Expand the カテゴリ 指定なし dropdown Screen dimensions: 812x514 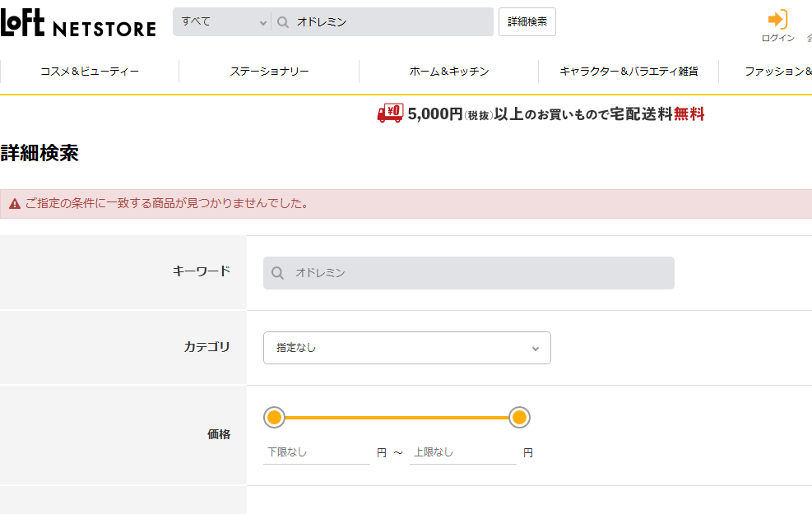(407, 348)
